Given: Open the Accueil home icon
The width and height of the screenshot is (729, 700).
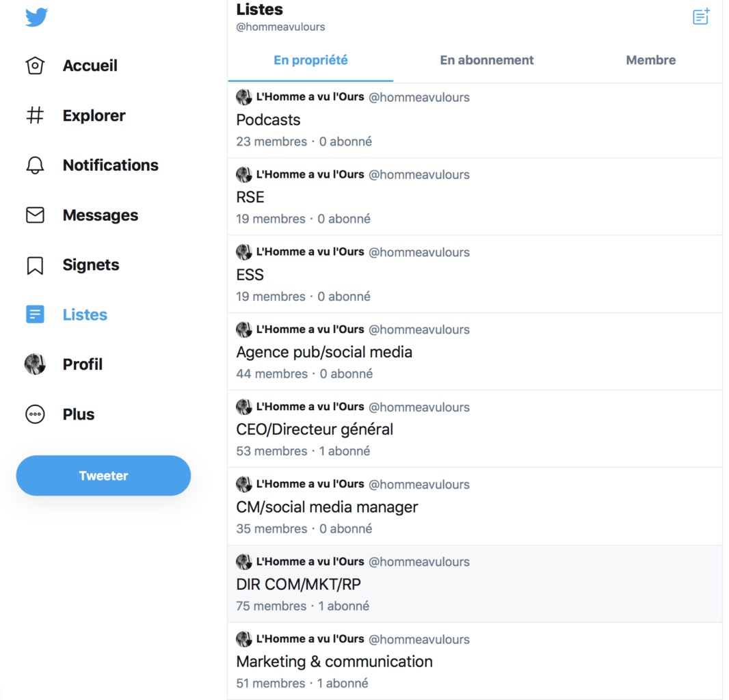Looking at the screenshot, I should (35, 66).
